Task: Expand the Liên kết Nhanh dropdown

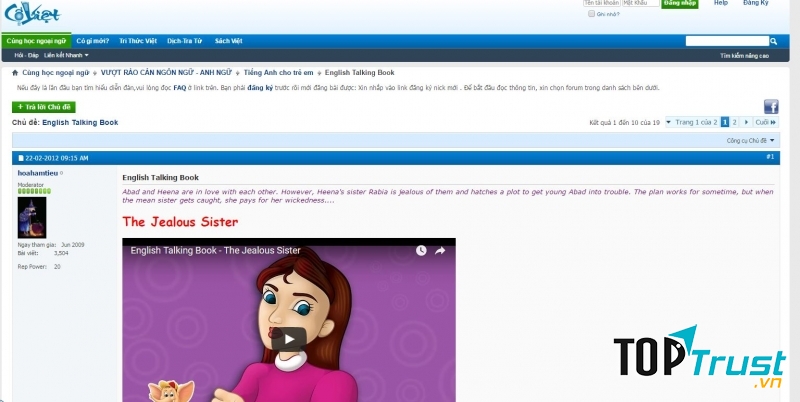Action: click(66, 55)
